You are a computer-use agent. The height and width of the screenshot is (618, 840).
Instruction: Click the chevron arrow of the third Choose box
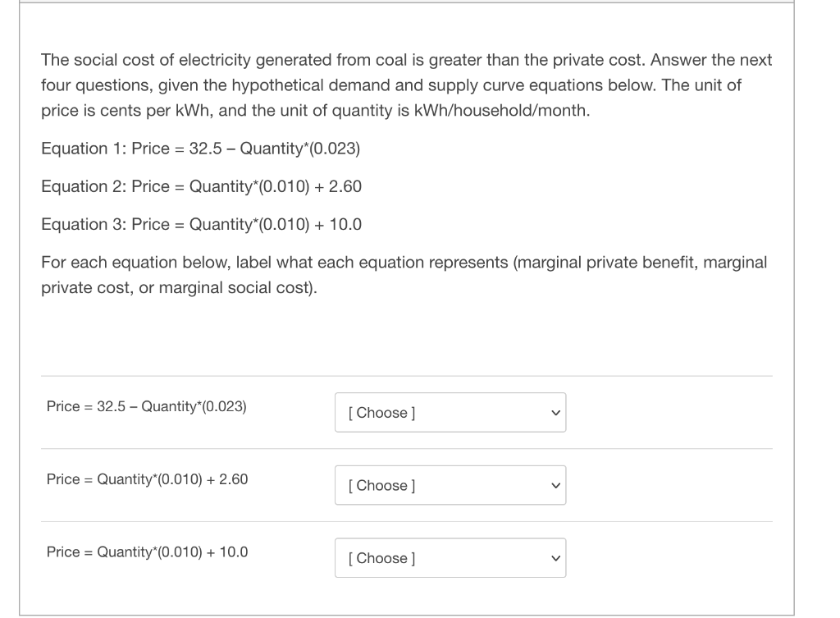click(x=555, y=559)
